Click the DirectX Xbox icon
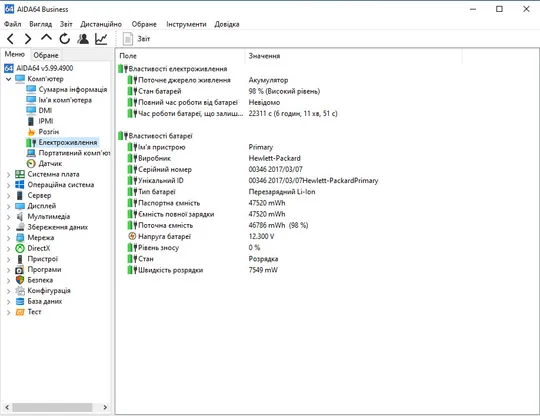Viewport: 540px width, 416px height. point(20,248)
